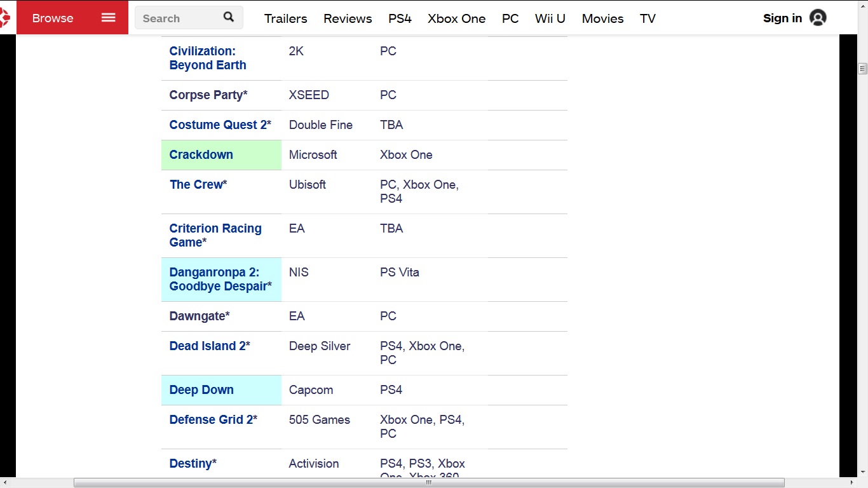Image resolution: width=868 pixels, height=488 pixels.
Task: Open the Costume Quest 2 link
Action: pos(218,125)
